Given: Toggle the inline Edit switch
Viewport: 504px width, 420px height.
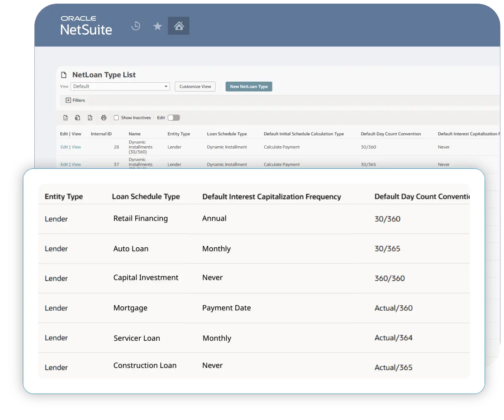Looking at the screenshot, I should [174, 118].
